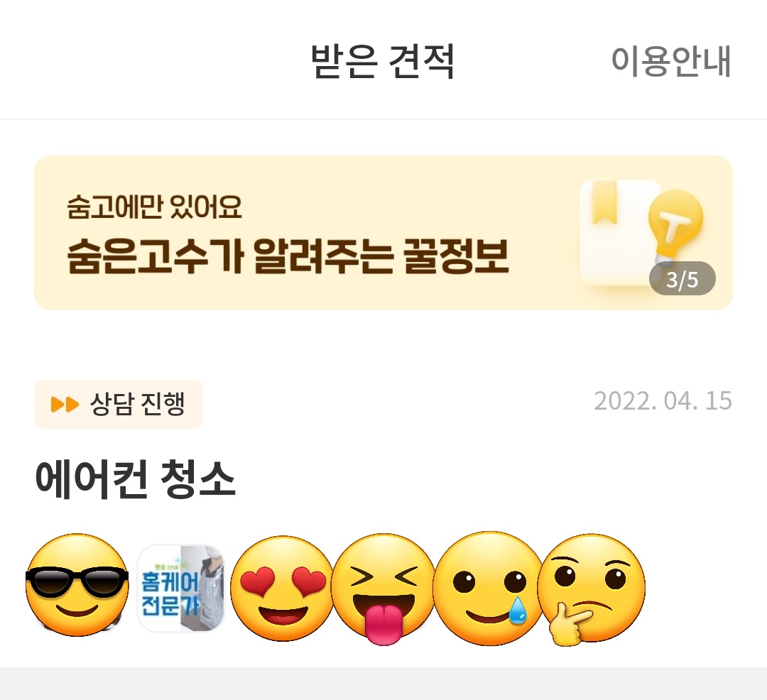Open the 홈케어 전문가 profile thumbnail
The height and width of the screenshot is (700, 767).
(x=180, y=588)
